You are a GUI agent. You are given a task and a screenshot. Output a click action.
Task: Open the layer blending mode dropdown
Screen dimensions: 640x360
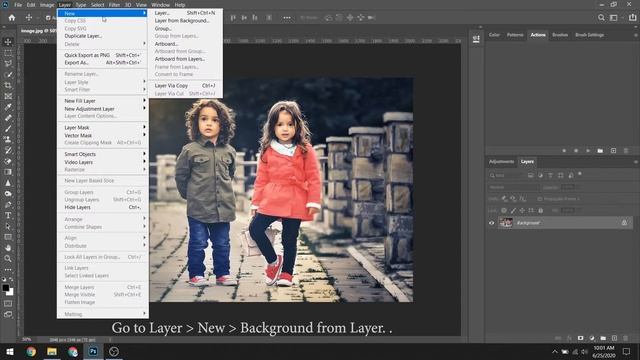click(x=513, y=187)
